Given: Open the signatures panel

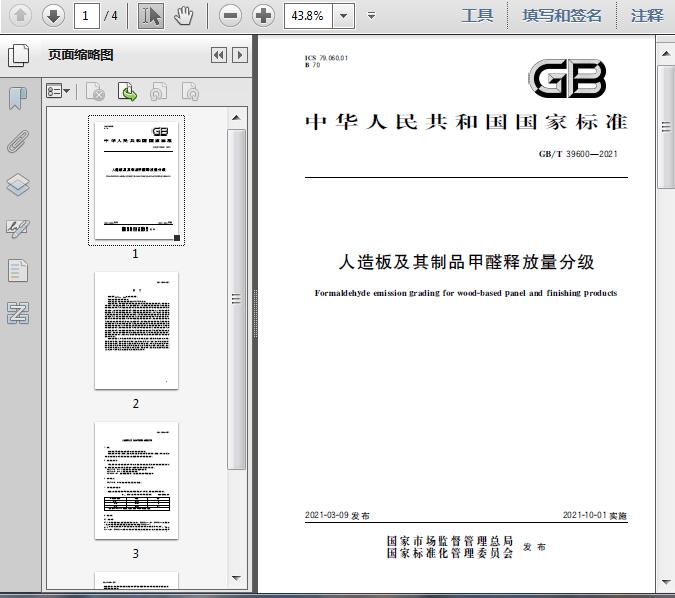Looking at the screenshot, I should click(x=18, y=228).
